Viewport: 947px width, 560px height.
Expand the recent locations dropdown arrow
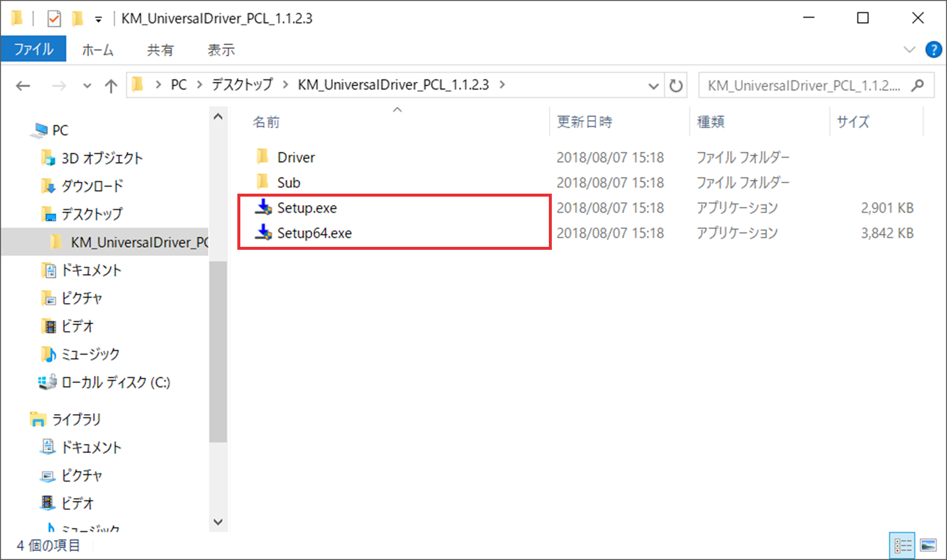(87, 85)
